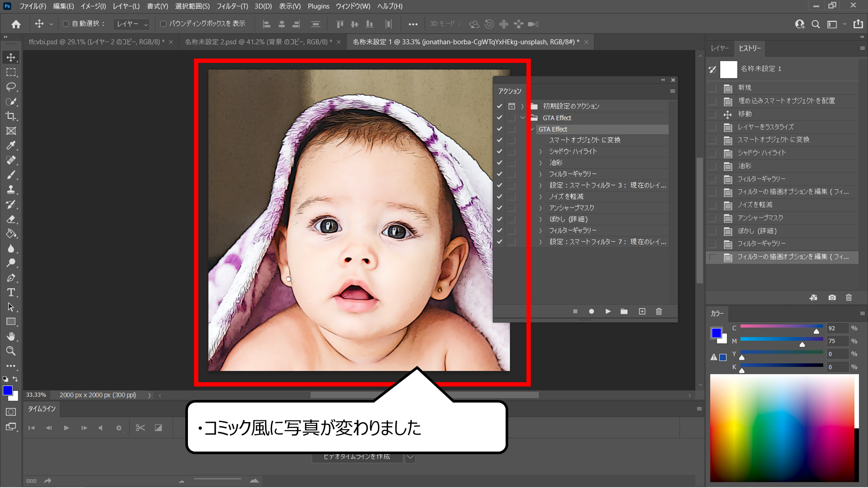
Task: Open dropdown next to ビデオタイムラインを作成
Action: (410, 457)
